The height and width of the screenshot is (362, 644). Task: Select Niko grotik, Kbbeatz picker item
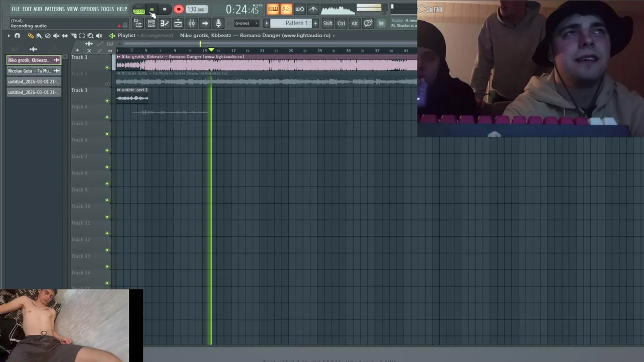click(33, 60)
